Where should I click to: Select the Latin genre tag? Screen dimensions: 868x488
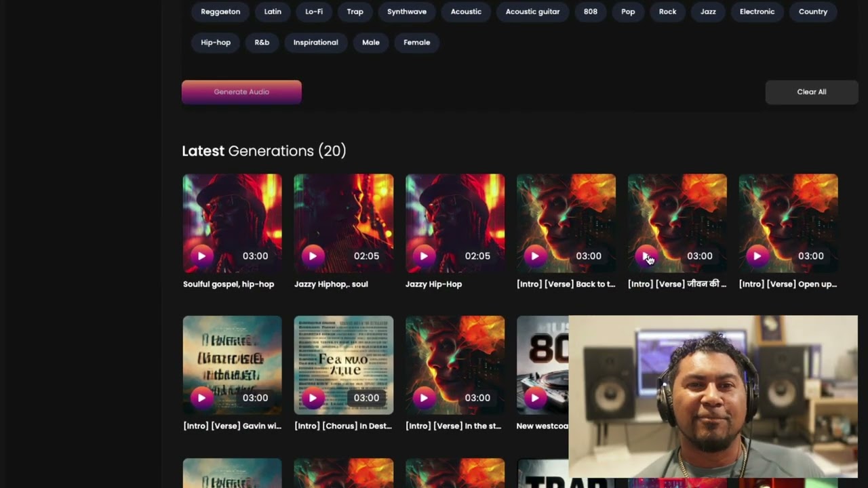coord(273,12)
